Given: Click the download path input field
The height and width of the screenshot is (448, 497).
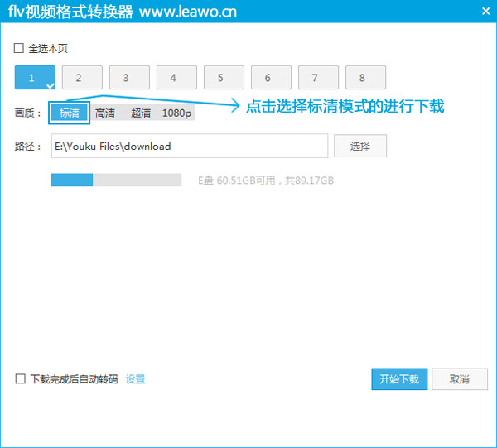Looking at the screenshot, I should [190, 146].
